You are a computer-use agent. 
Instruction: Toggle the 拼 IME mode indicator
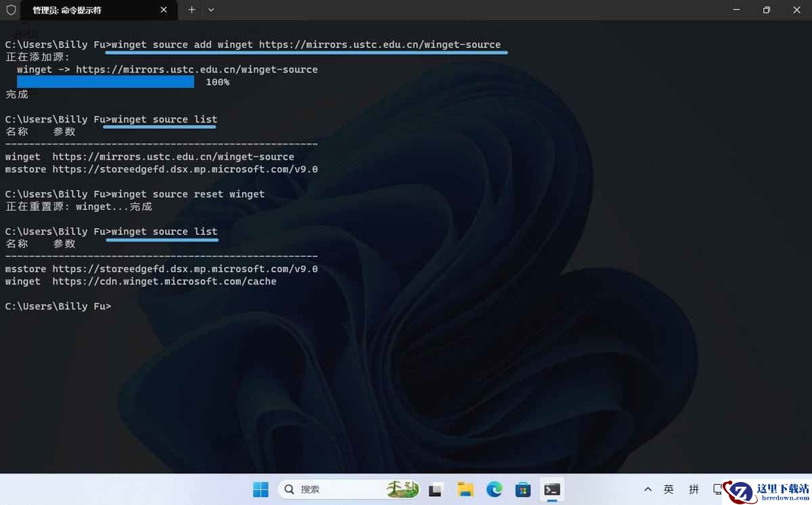(694, 489)
